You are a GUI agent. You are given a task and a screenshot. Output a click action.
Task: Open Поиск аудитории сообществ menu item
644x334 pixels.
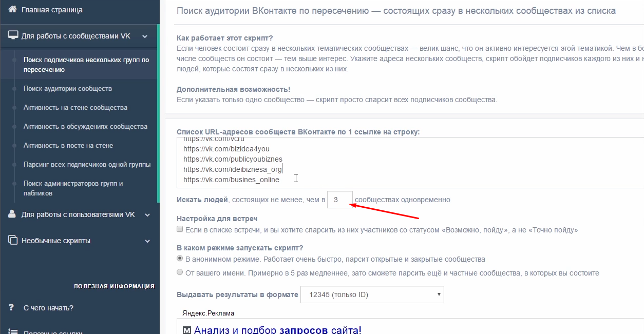pyautogui.click(x=68, y=88)
